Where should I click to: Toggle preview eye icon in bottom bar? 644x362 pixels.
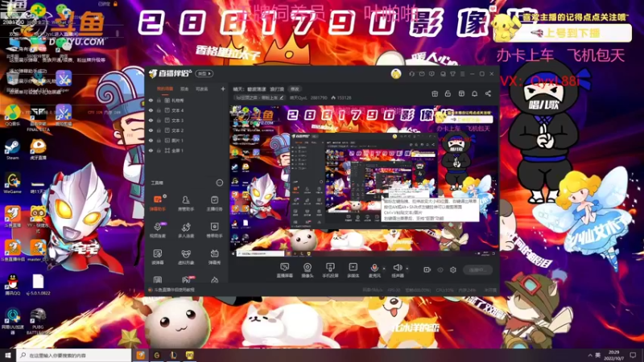(x=440, y=269)
